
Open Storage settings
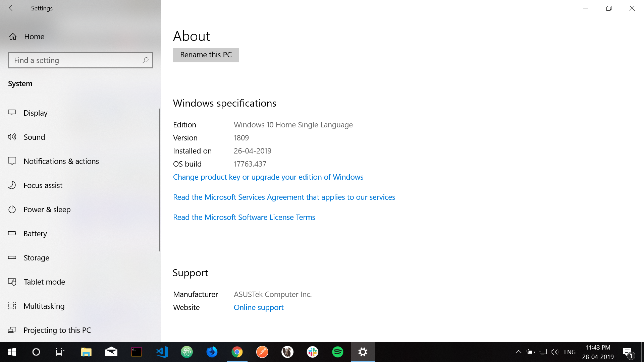(x=29, y=258)
